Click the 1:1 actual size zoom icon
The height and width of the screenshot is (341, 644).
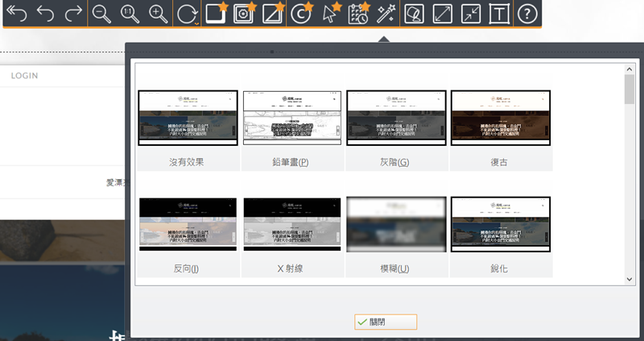(129, 14)
